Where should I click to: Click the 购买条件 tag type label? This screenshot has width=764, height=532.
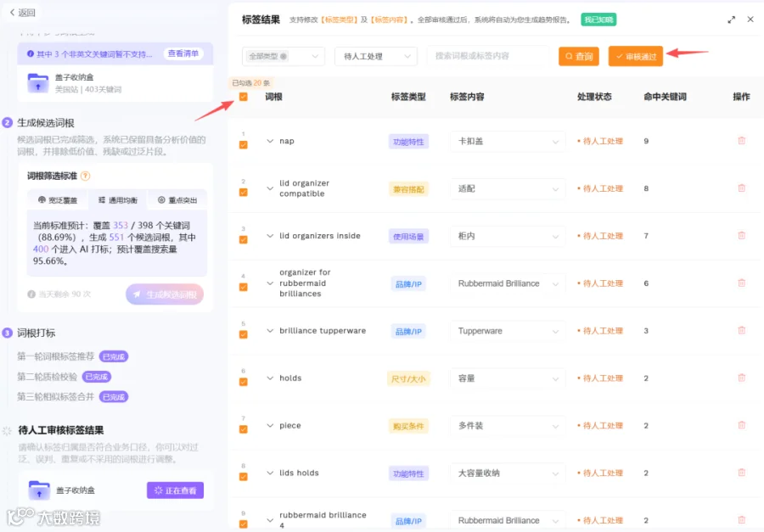pyautogui.click(x=408, y=426)
